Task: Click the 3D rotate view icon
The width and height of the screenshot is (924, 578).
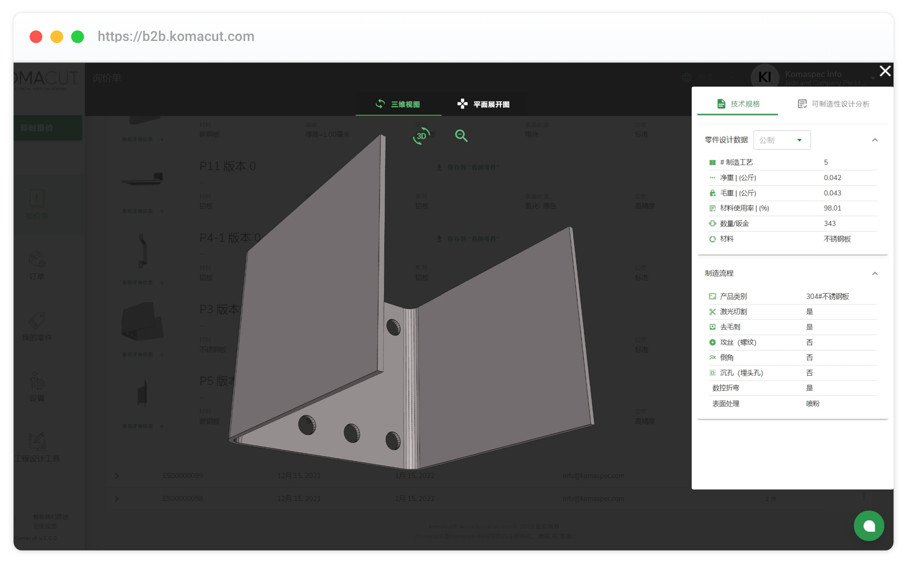Action: 421,136
